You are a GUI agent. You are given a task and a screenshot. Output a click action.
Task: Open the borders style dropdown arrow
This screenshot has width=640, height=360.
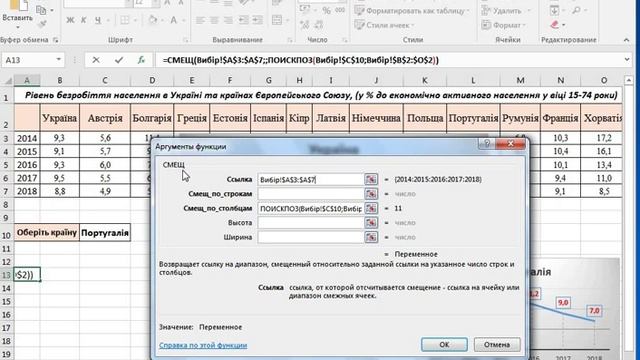(135, 20)
